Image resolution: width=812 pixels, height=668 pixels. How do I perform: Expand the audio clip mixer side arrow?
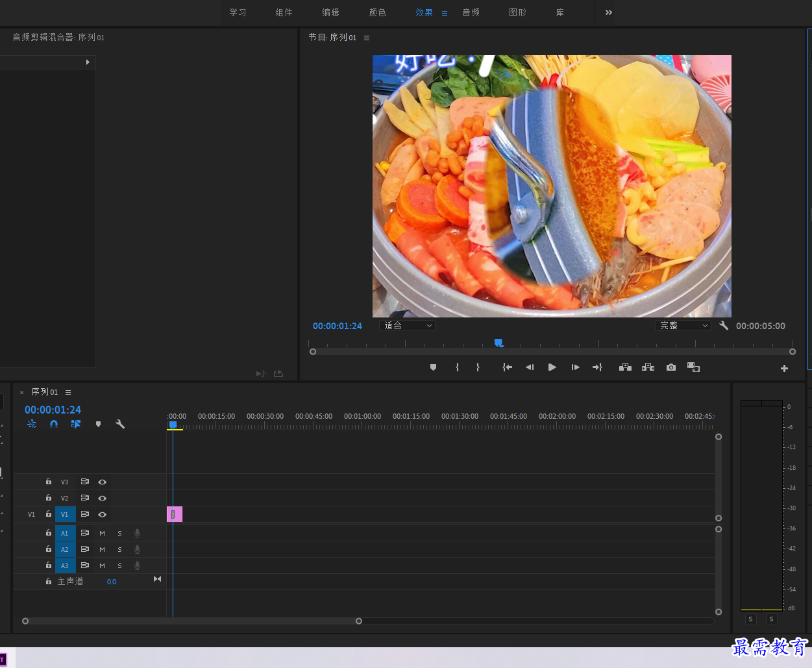pos(88,62)
